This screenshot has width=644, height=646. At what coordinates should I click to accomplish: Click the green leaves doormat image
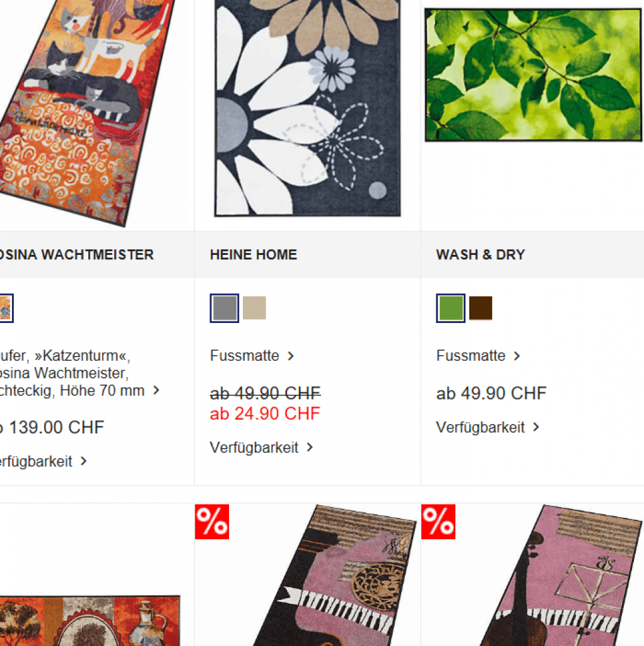pyautogui.click(x=533, y=75)
